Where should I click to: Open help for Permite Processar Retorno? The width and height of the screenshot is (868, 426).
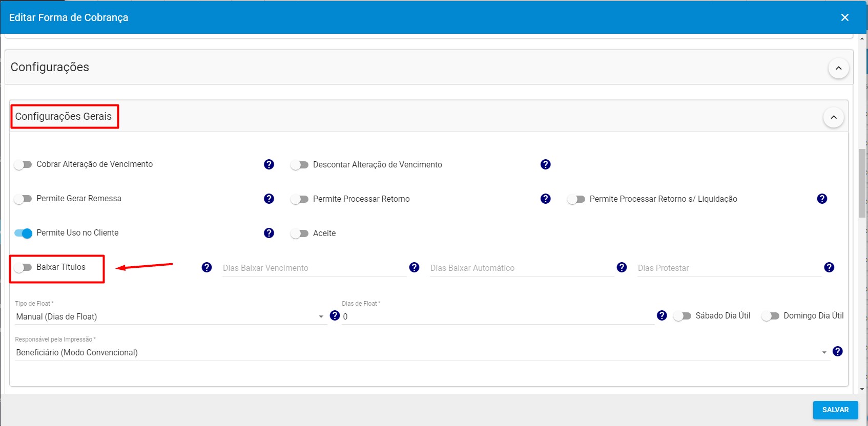pyautogui.click(x=546, y=199)
